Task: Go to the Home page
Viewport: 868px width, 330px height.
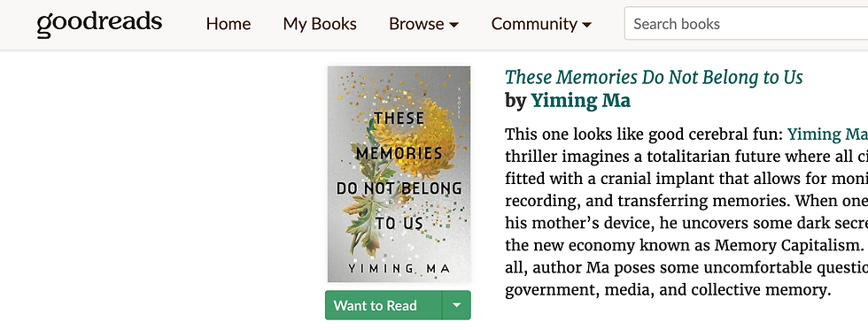Action: click(x=229, y=24)
